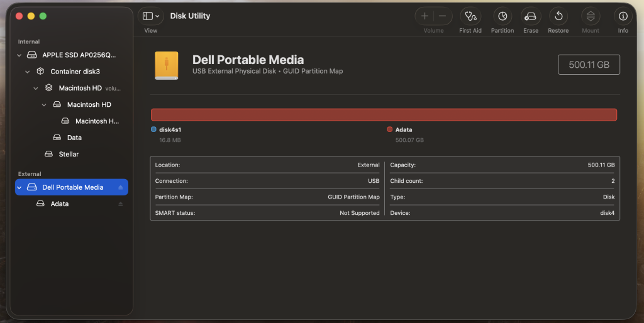Open the Partition tool

502,16
